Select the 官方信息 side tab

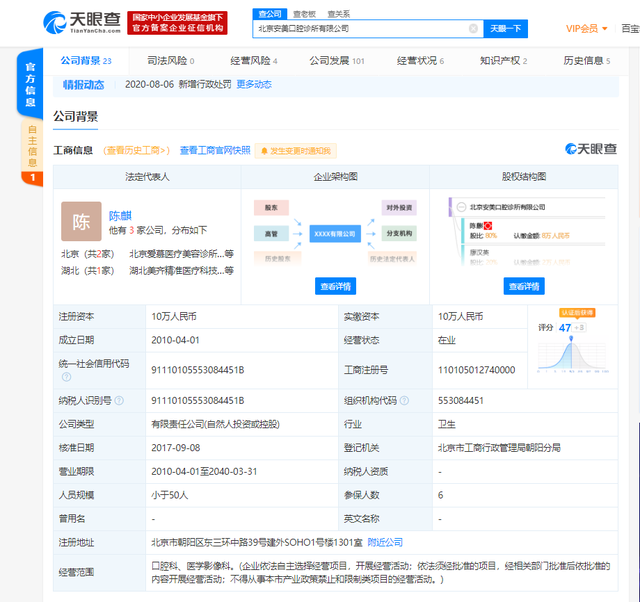pos(30,84)
